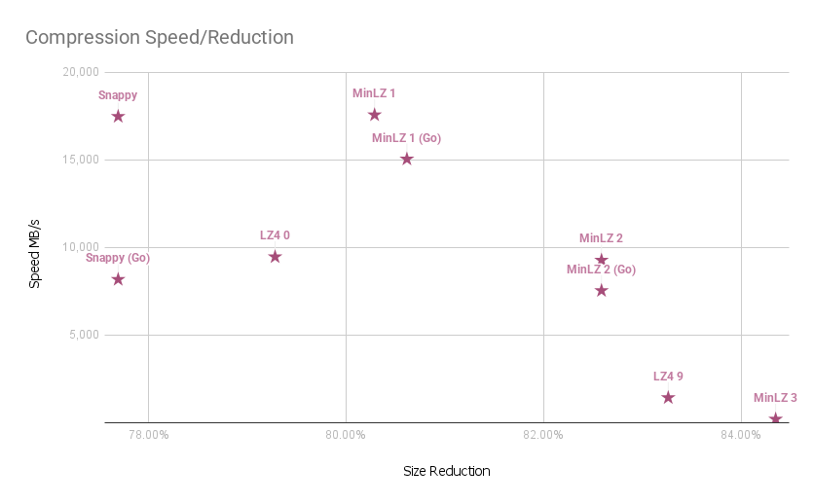Click the Snappy star data point
814x504 pixels.
tap(118, 116)
